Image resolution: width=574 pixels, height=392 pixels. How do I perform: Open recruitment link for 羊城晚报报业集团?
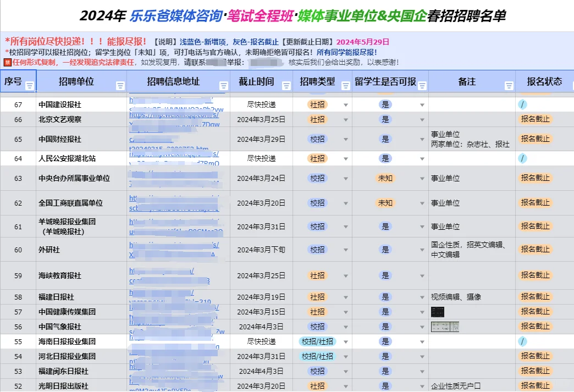176,227
